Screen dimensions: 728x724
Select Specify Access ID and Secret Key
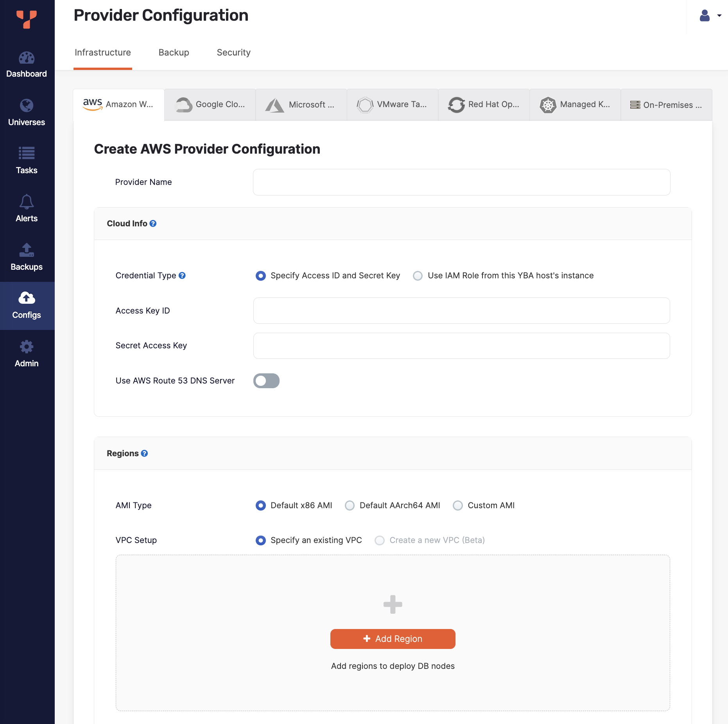click(260, 276)
